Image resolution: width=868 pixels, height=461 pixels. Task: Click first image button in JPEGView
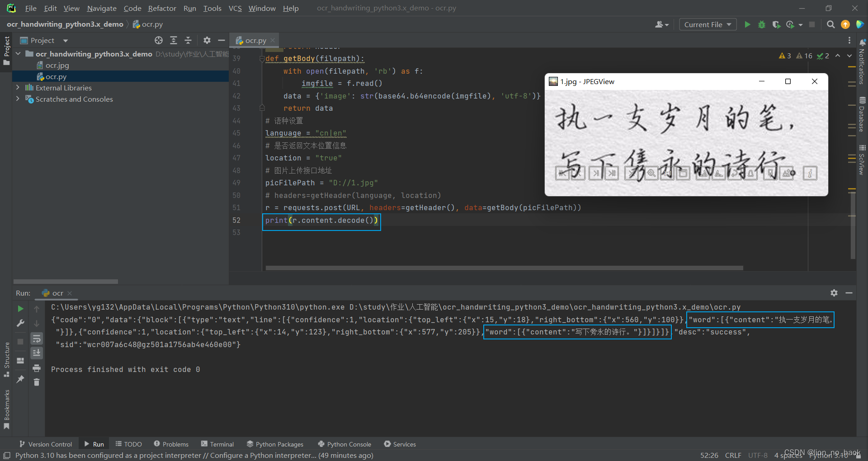click(562, 173)
